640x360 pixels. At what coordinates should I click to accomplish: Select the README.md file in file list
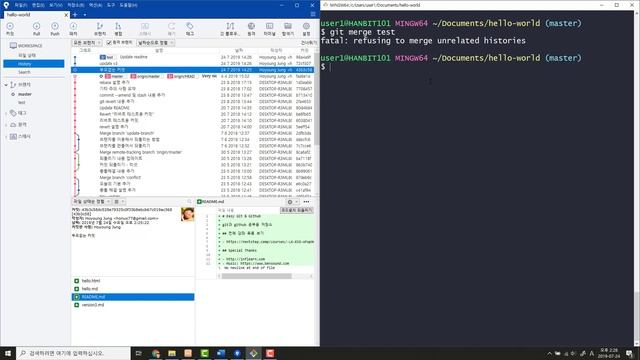click(x=133, y=297)
